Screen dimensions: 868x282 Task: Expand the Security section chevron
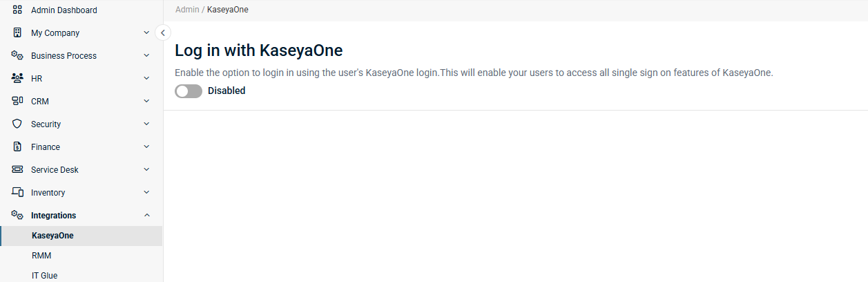coord(146,124)
